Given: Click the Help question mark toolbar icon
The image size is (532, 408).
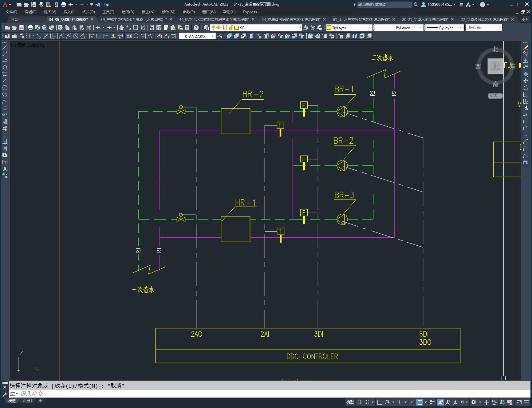Looking at the screenshot, I should [x=196, y=28].
